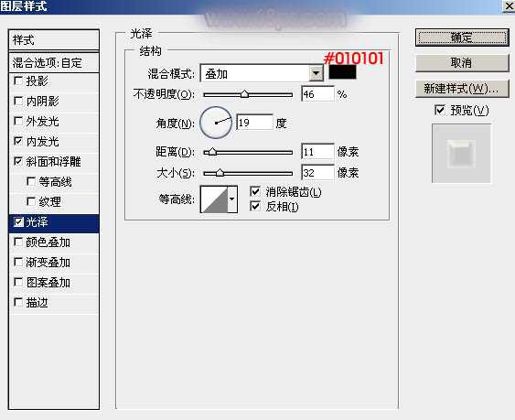Screen dimensions: 515x420
Task: Click the 确定 OK button
Action: tap(462, 38)
